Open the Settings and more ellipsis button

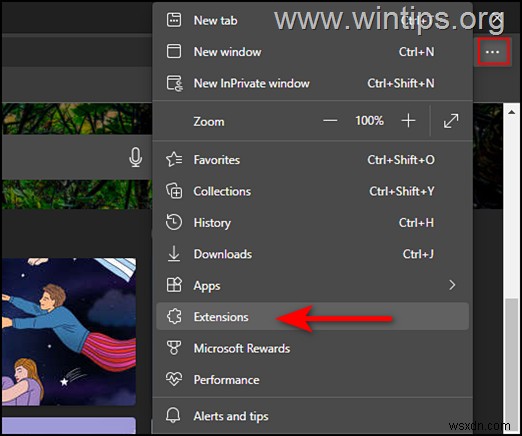click(x=493, y=52)
